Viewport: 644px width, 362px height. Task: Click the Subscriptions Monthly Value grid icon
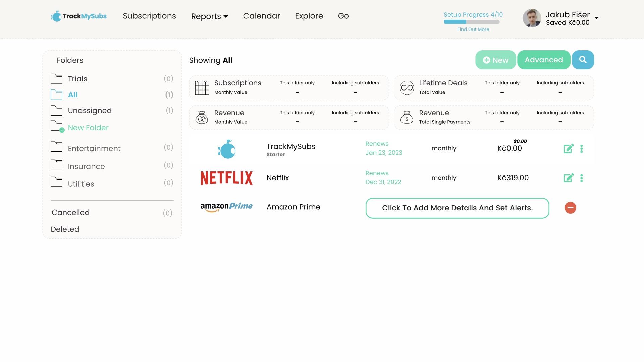pyautogui.click(x=202, y=88)
